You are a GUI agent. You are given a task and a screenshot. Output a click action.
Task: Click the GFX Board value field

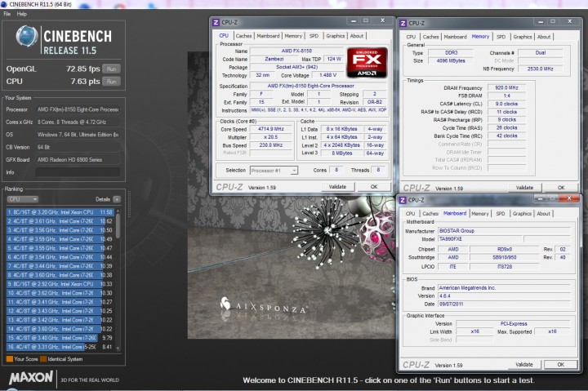[x=78, y=160]
